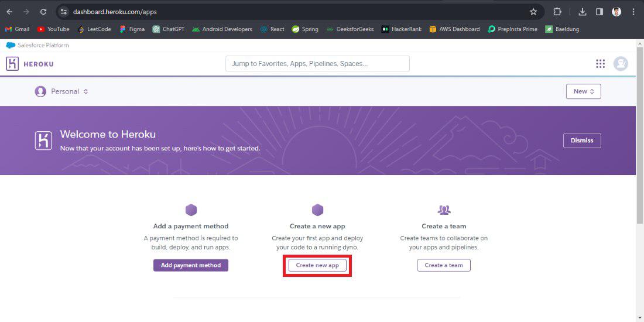The image size is (644, 322).
Task: Open the PrepInsta Prime bookmark
Action: pyautogui.click(x=512, y=29)
